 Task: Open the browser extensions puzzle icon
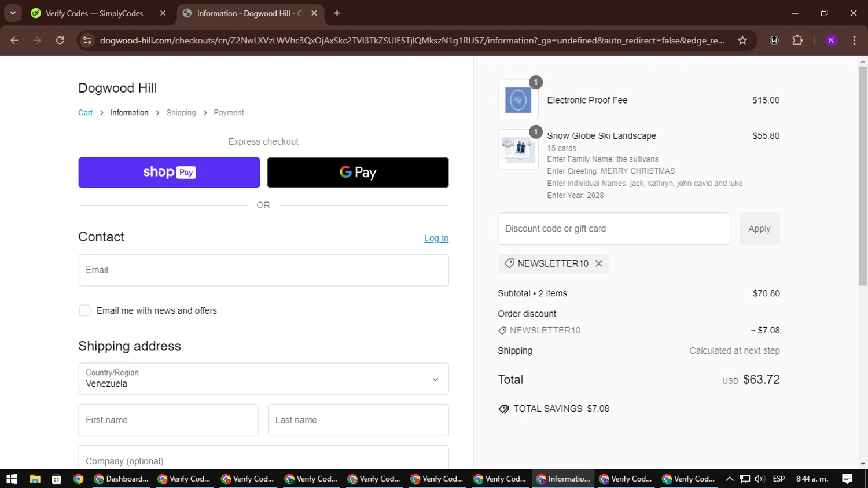pyautogui.click(x=797, y=41)
